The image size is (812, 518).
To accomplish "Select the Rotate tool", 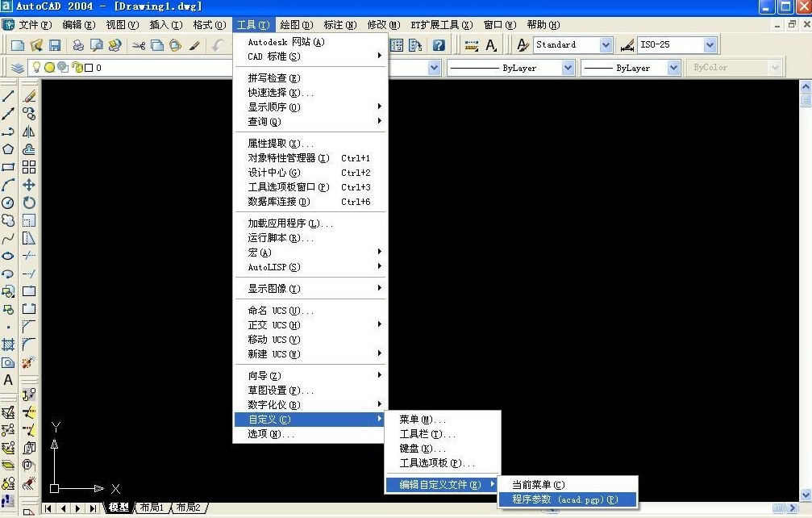I will pyautogui.click(x=29, y=203).
